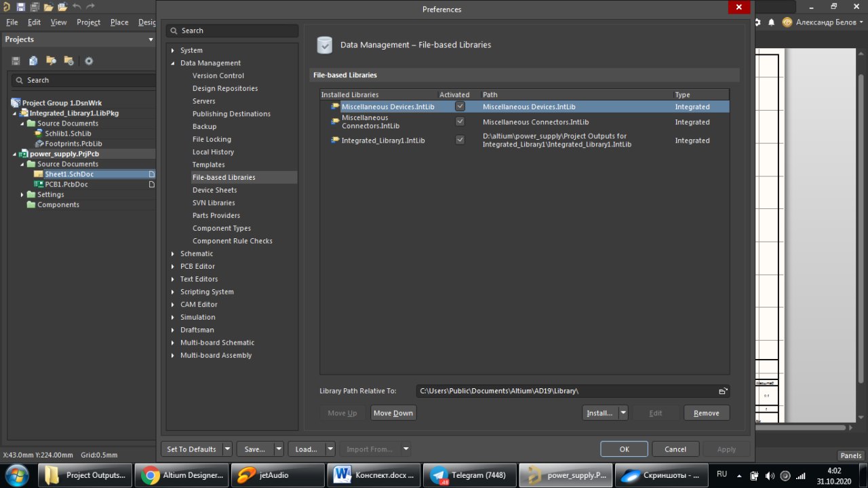Screen dimensions: 868x488
Task: Open the jetAudio taskbar item
Action: click(x=277, y=475)
